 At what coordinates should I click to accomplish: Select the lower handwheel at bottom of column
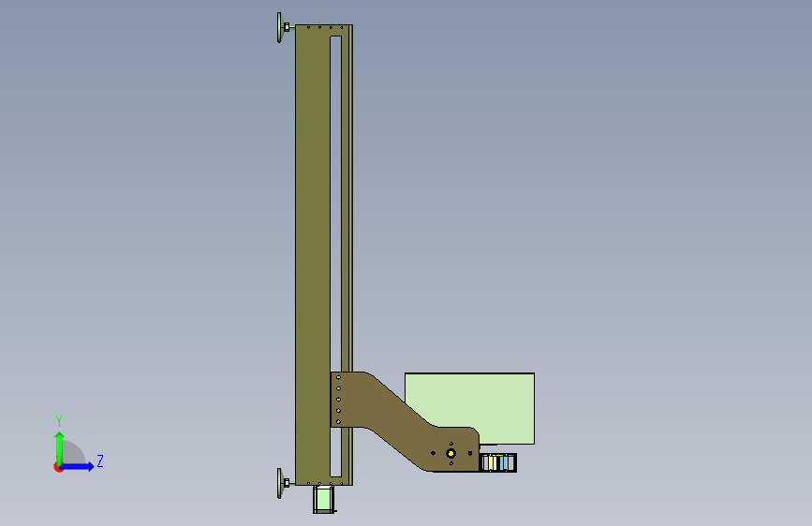pos(280,484)
